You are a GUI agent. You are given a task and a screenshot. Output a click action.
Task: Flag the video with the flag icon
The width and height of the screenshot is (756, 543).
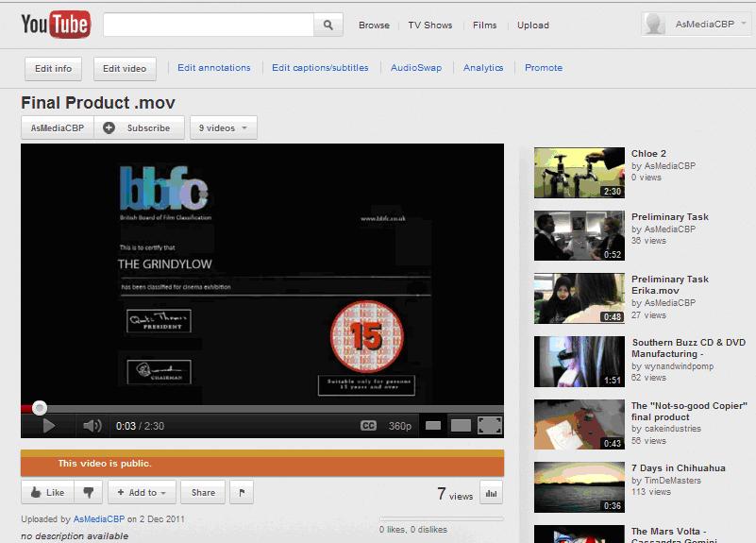(242, 492)
